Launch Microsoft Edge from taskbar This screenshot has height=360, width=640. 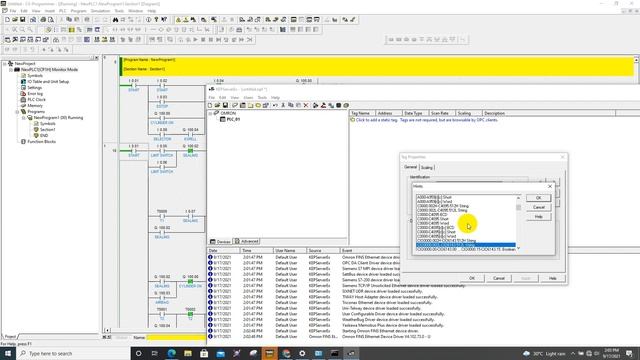tap(171, 353)
